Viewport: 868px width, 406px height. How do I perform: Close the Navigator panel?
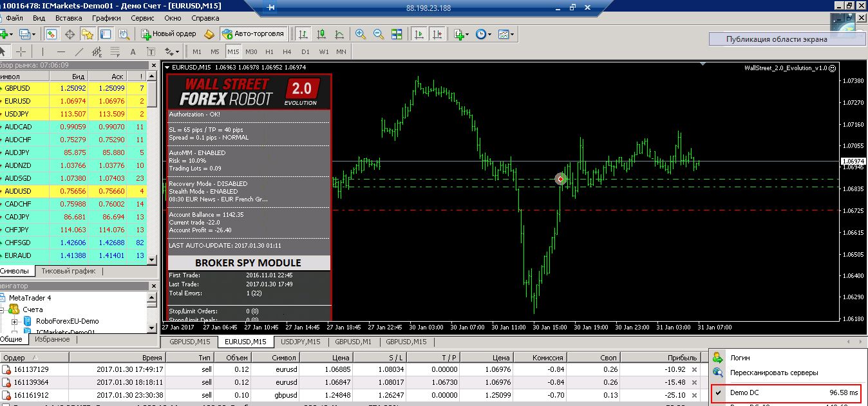point(153,286)
